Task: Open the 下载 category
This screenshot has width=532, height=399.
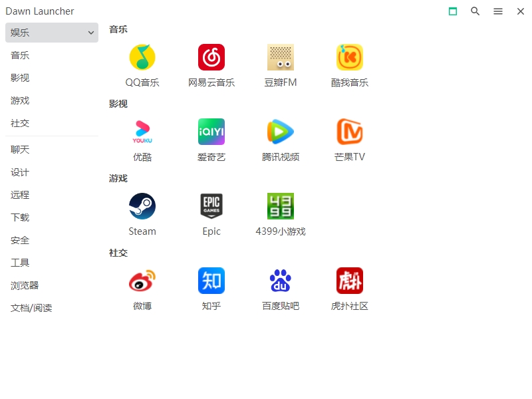Action: 20,217
